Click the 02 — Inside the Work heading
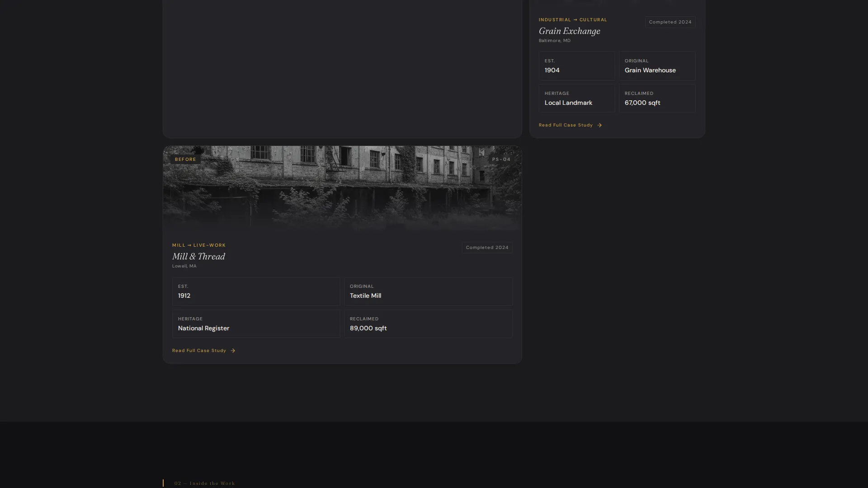The width and height of the screenshot is (868, 488). click(204, 483)
